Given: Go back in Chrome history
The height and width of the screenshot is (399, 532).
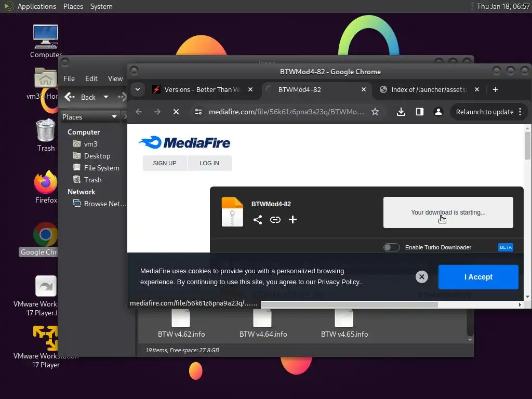Looking at the screenshot, I should [139, 112].
